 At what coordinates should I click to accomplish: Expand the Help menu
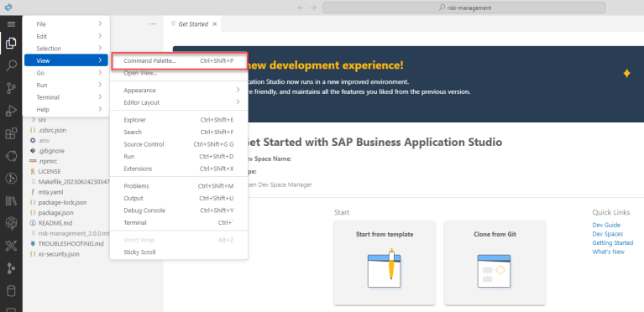65,109
